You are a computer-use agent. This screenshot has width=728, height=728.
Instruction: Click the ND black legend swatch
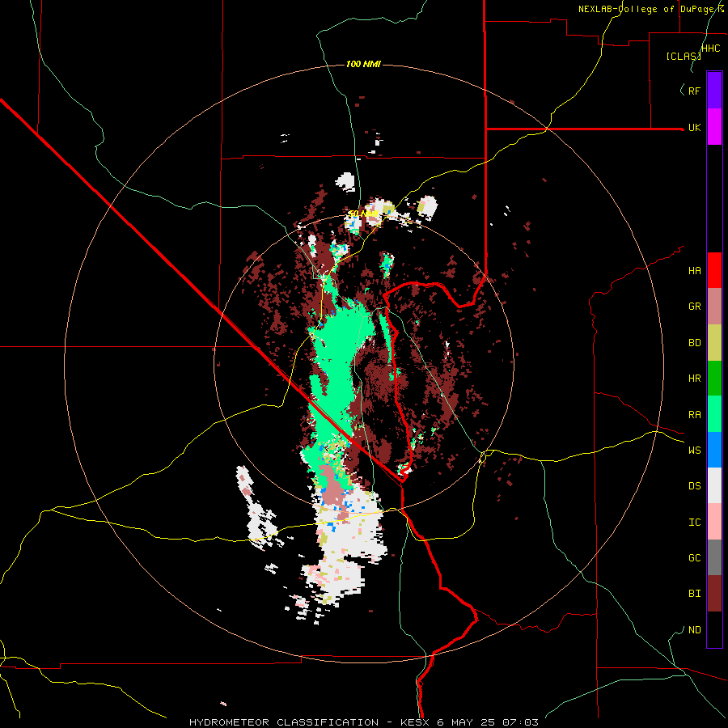tap(714, 629)
